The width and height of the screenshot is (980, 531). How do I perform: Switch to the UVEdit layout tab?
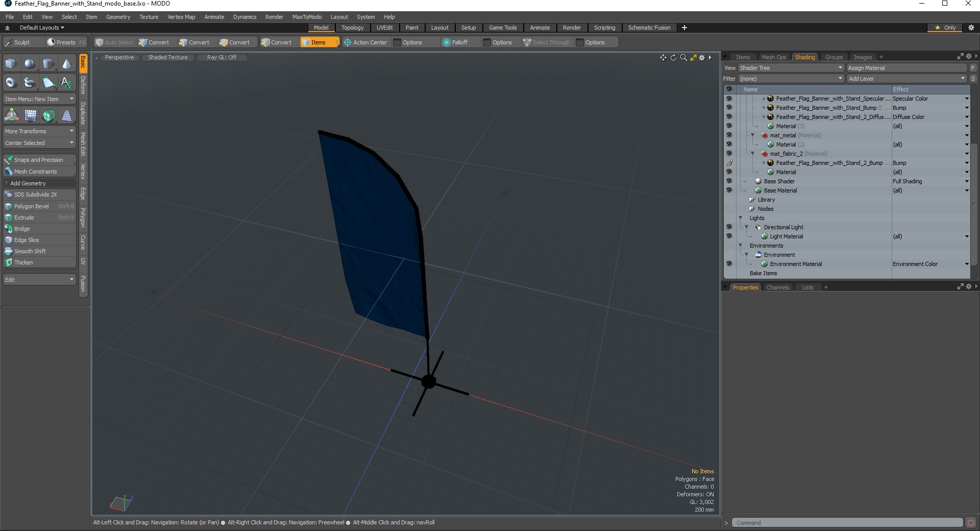point(384,28)
